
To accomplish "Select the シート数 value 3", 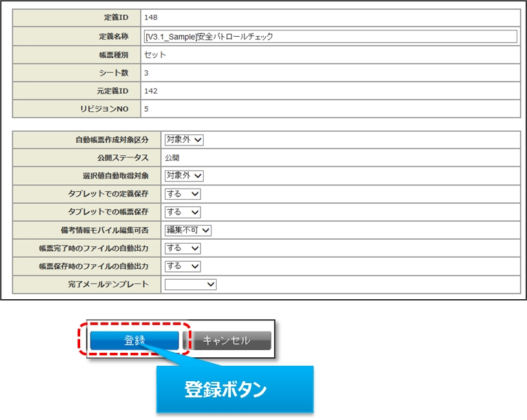I will 146,73.
